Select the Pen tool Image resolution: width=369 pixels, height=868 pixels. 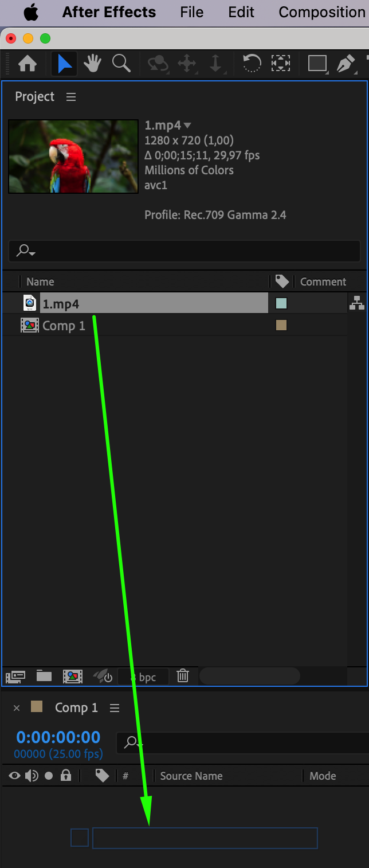(x=346, y=63)
